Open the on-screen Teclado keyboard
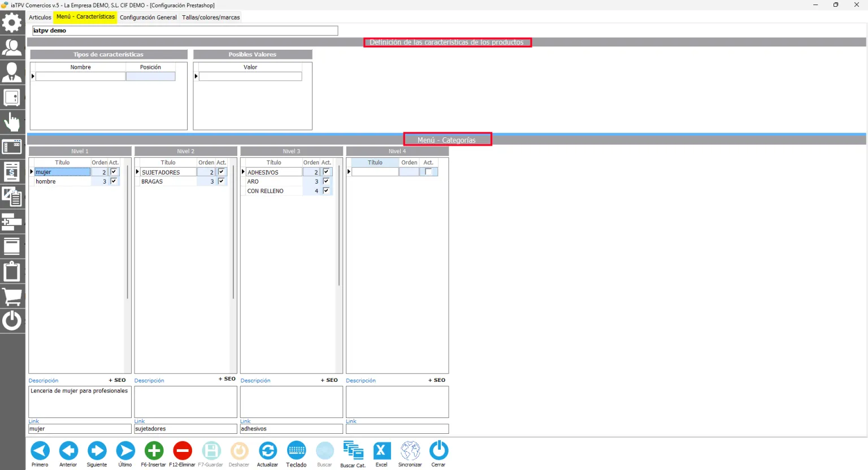Viewport: 868px width, 470px height. click(296, 454)
